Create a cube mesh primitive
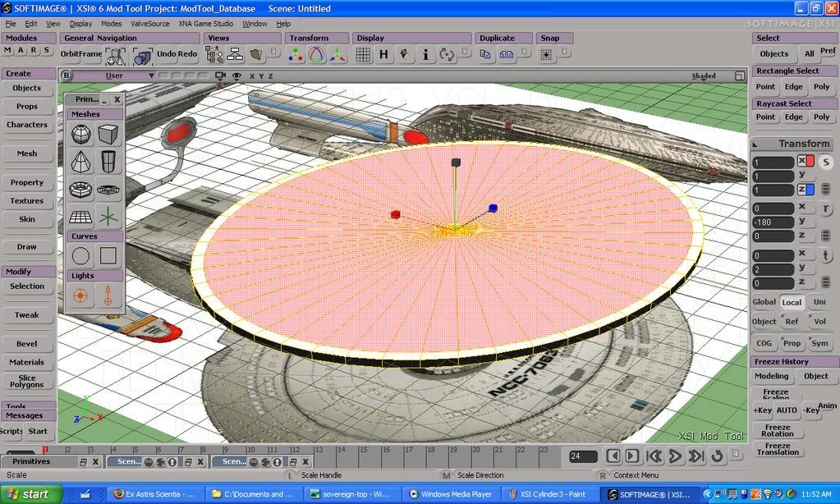Image resolution: width=840 pixels, height=504 pixels. 108,135
